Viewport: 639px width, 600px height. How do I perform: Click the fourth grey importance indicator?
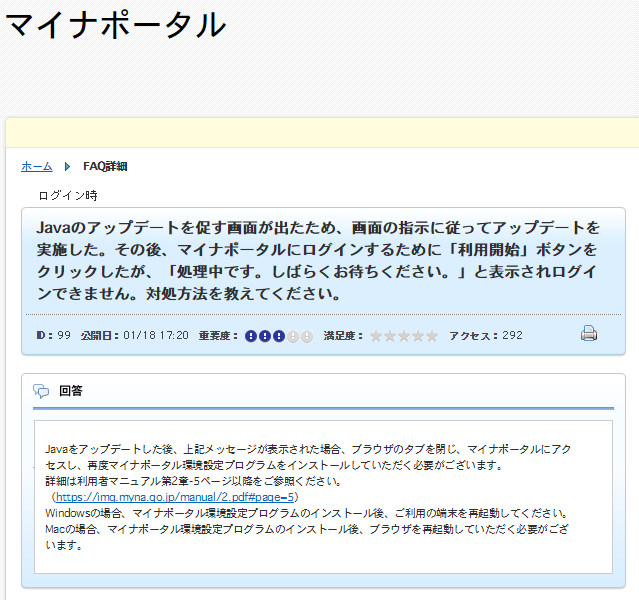coord(293,336)
